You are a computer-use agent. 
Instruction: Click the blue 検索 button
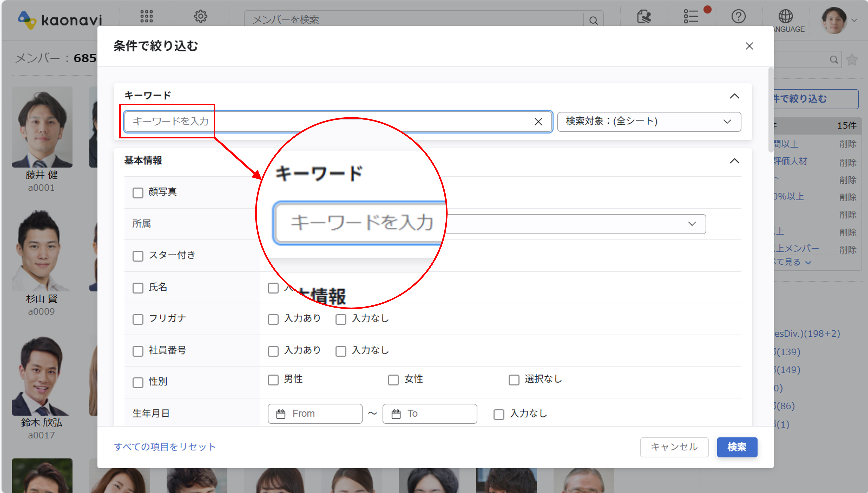(737, 447)
